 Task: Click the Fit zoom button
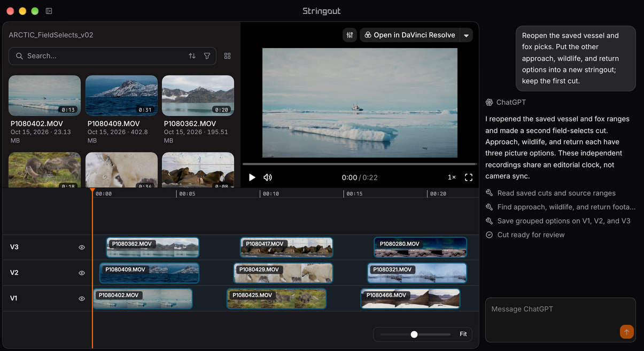[x=463, y=334]
